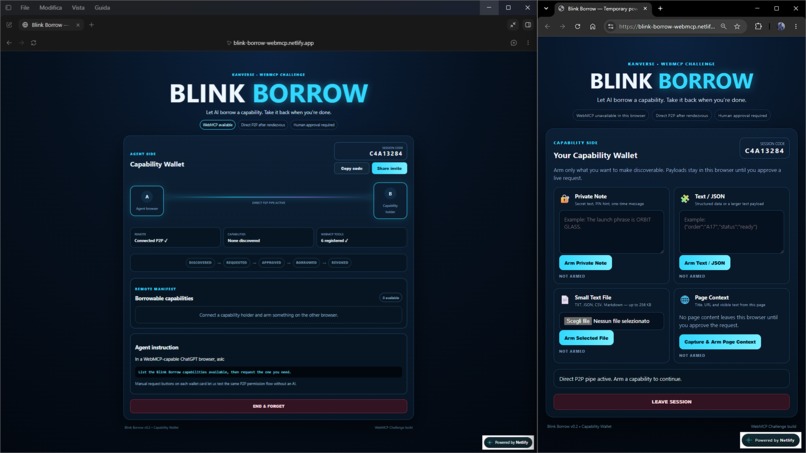Image resolution: width=806 pixels, height=453 pixels.
Task: Click the DISCOVERED stage pill
Action: [200, 263]
